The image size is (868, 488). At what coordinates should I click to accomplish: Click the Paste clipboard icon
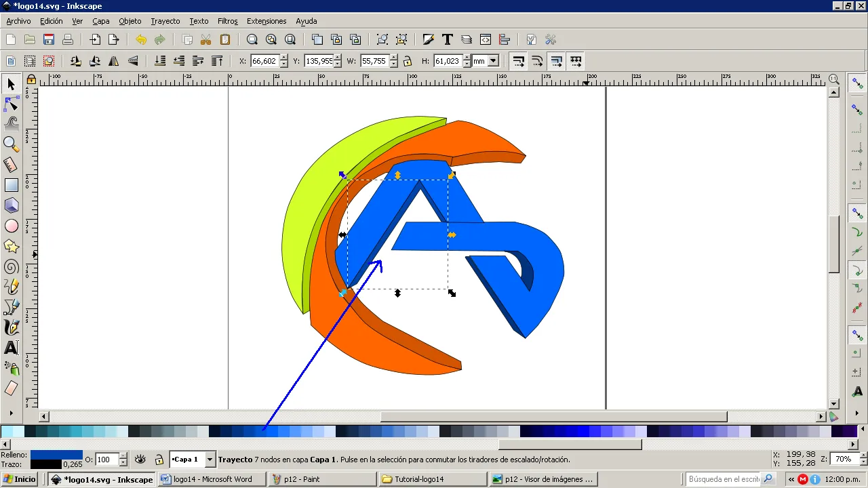[x=225, y=40]
